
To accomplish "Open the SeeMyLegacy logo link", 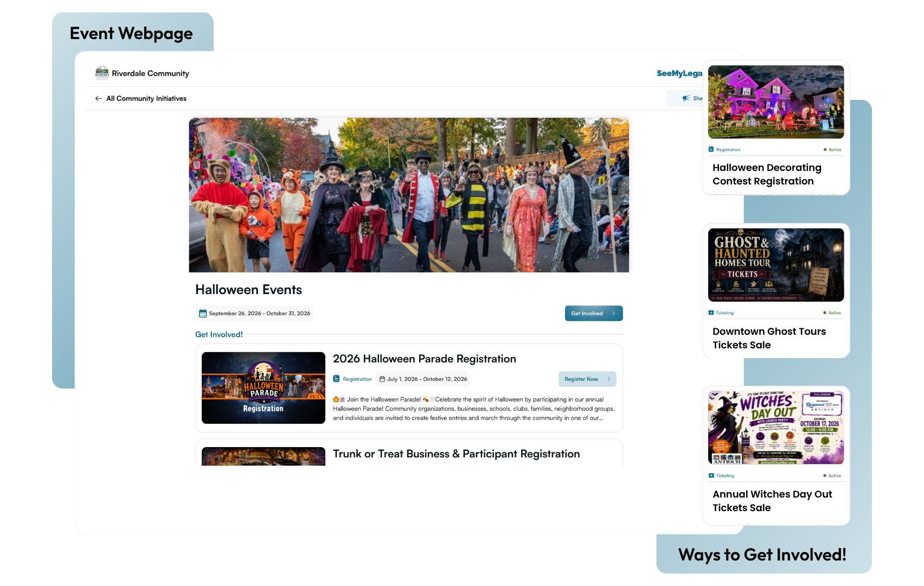I will point(679,73).
